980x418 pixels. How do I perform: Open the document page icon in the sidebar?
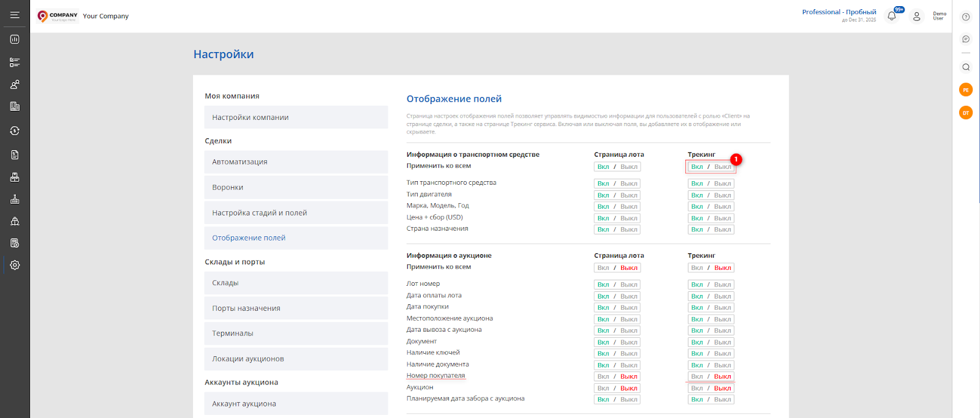pyautogui.click(x=15, y=155)
